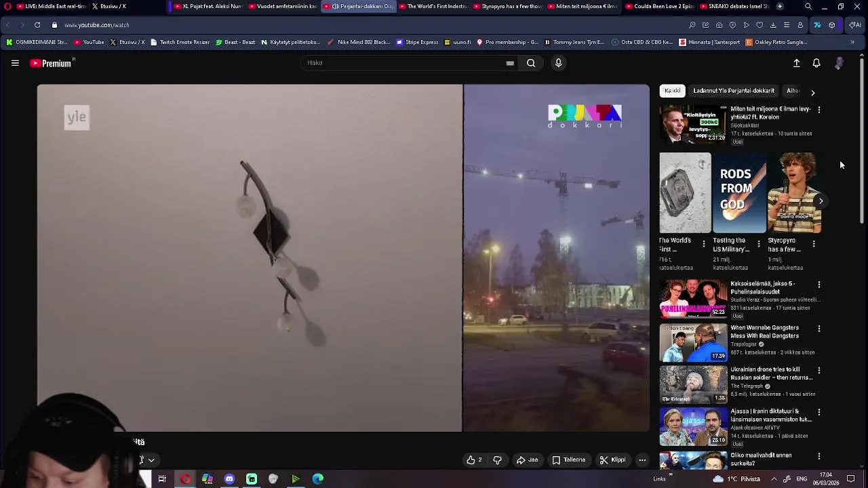This screenshot has width=868, height=488.
Task: Show hidden bookmarks with double chevron
Action: point(852,42)
